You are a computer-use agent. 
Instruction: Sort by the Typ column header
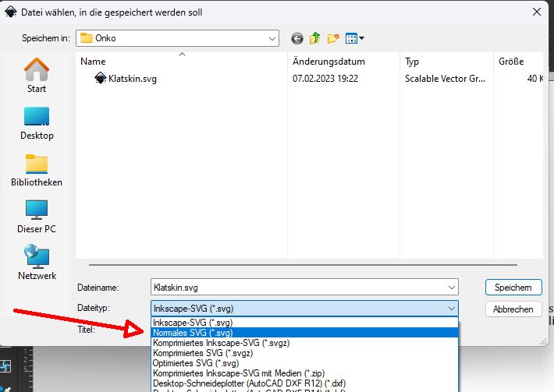pyautogui.click(x=446, y=61)
